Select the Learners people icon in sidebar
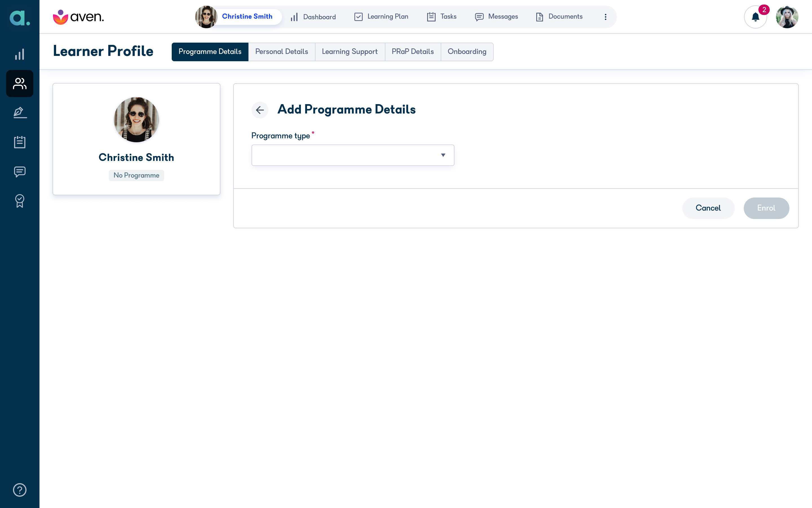 (x=19, y=84)
